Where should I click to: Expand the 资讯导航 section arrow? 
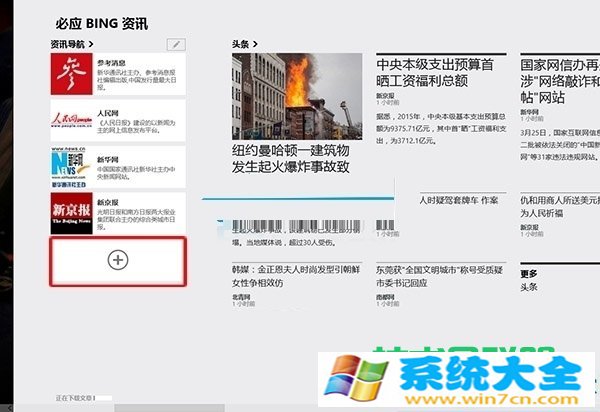click(x=91, y=44)
